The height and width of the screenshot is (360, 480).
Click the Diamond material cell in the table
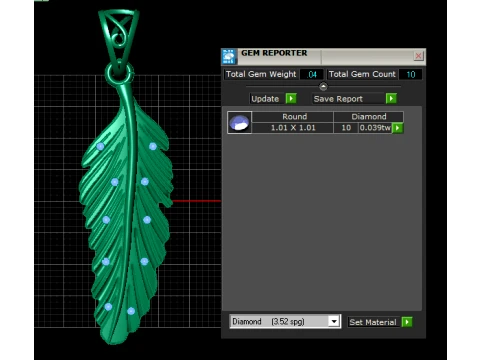point(368,117)
